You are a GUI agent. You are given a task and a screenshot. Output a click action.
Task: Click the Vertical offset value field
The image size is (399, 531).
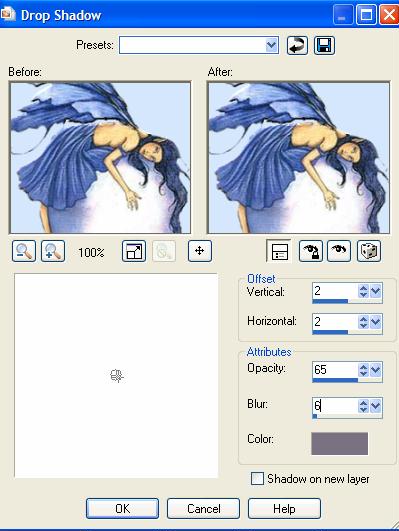335,291
